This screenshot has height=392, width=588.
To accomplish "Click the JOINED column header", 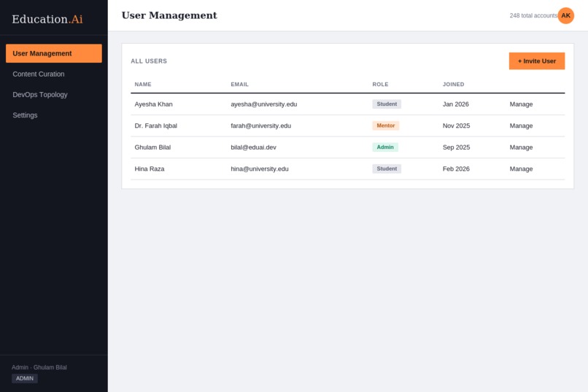I will click(x=453, y=85).
